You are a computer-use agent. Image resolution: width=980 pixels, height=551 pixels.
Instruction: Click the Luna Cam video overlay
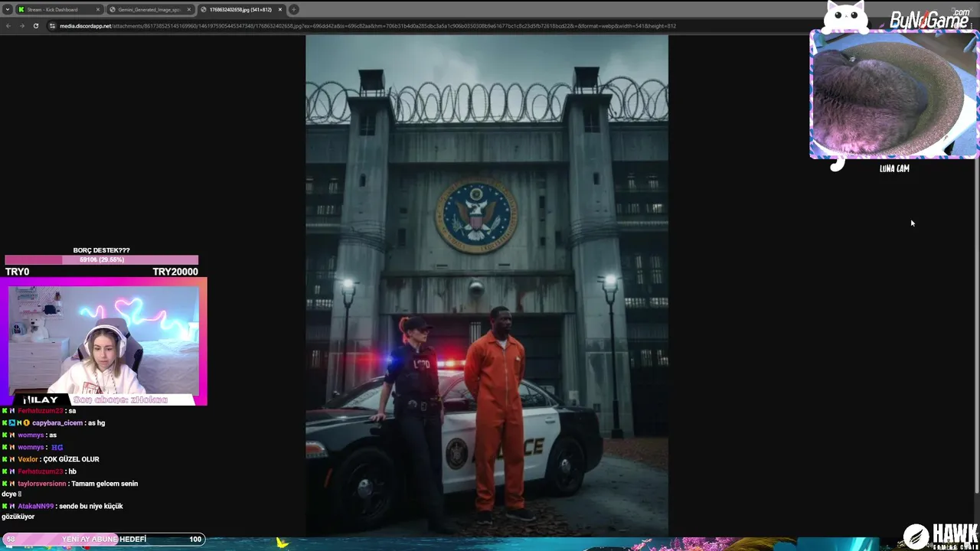tap(893, 94)
